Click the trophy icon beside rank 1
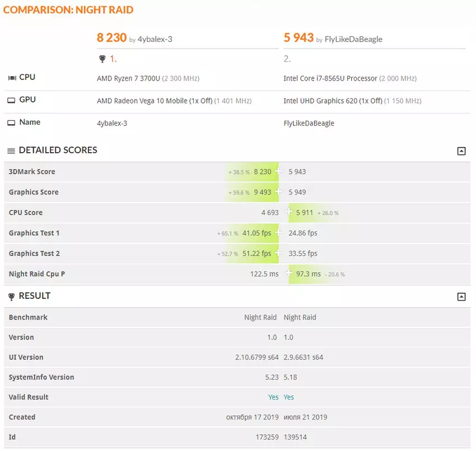476x451 pixels. 101,59
